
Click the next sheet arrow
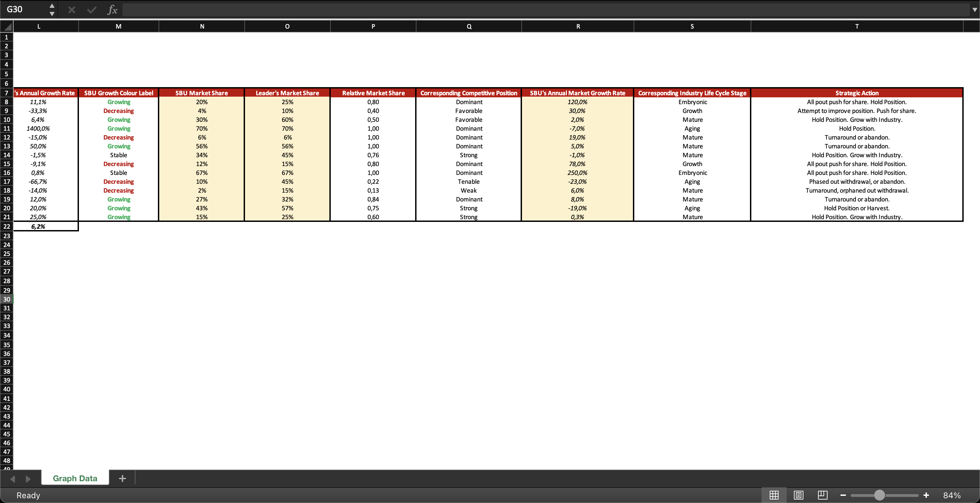(x=28, y=478)
